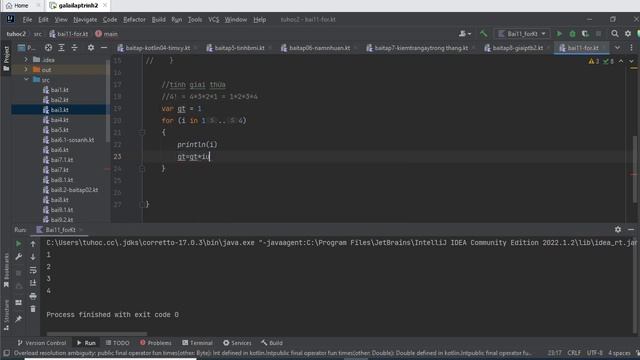Viewport: 640px width, 360px height.
Task: Click the Select Opened File target icon
Action: (x=48, y=48)
